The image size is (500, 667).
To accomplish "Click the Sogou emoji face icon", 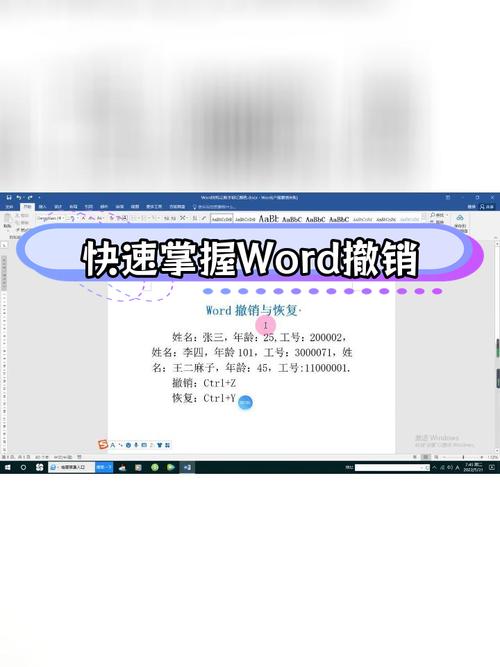I will tap(129, 445).
